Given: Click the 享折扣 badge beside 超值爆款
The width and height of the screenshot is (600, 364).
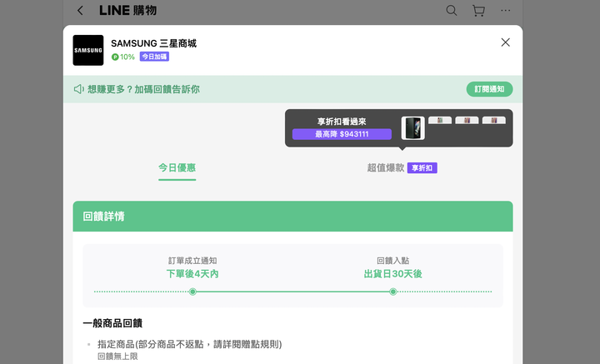Looking at the screenshot, I should click(x=422, y=168).
